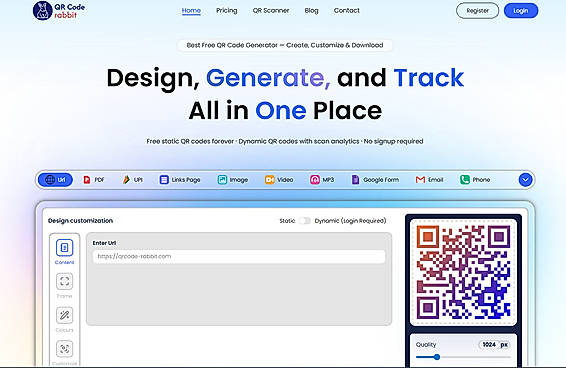
Task: Open the Content design section
Action: click(x=65, y=252)
